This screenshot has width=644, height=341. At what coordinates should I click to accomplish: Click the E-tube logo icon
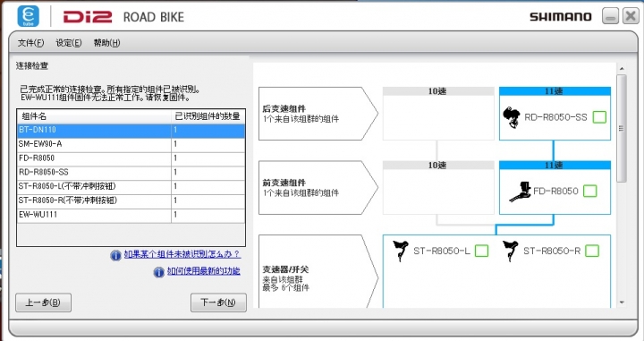coord(29,16)
